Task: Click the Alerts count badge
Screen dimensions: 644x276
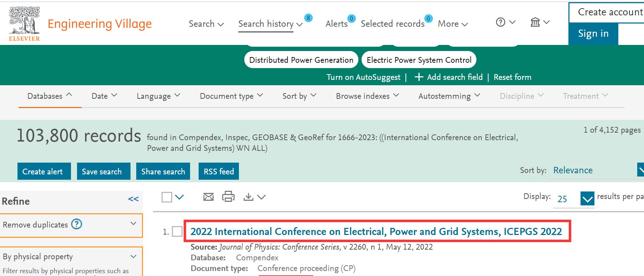Action: [x=352, y=19]
